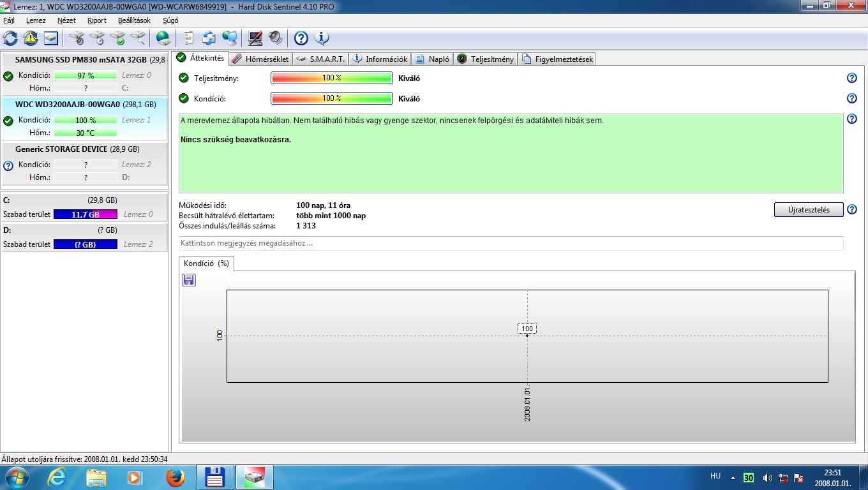Click the globe with disk toolbar icon
Screen dimensions: 868x490
coord(163,38)
